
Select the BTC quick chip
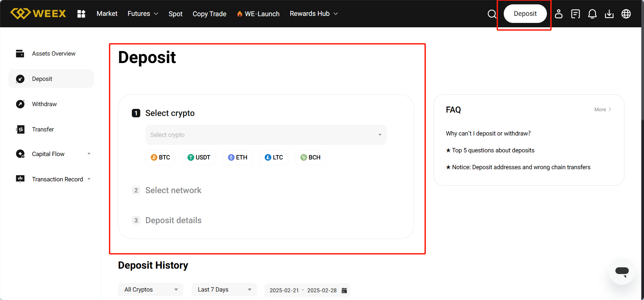click(160, 157)
